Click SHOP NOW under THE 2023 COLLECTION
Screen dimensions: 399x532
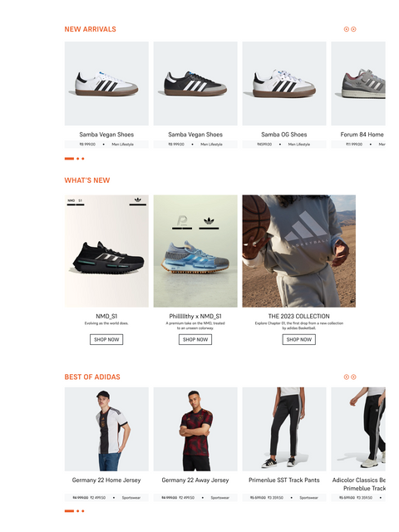click(x=299, y=340)
